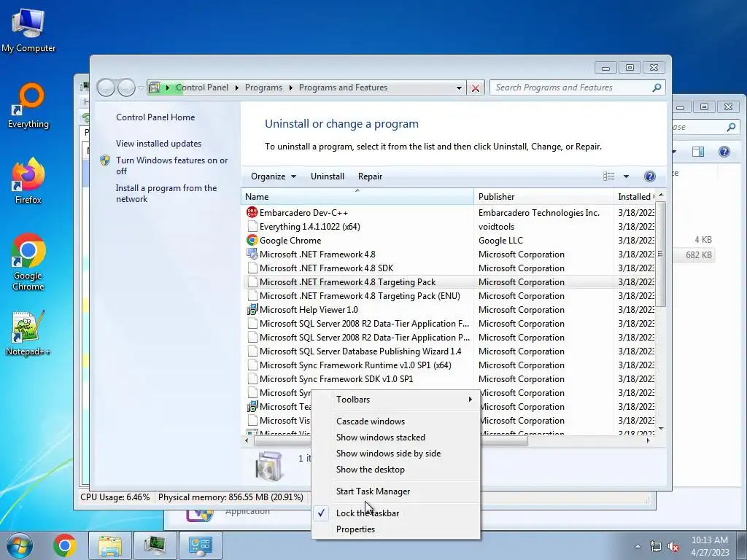The height and width of the screenshot is (560, 747).
Task: Select Microsoft Sync Framework SDK v1.0 SP1 row
Action: pyautogui.click(x=450, y=379)
